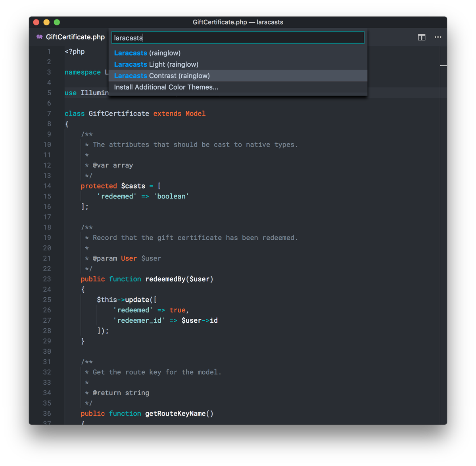Click the @param User annotation
The width and height of the screenshot is (476, 466).
(x=115, y=258)
